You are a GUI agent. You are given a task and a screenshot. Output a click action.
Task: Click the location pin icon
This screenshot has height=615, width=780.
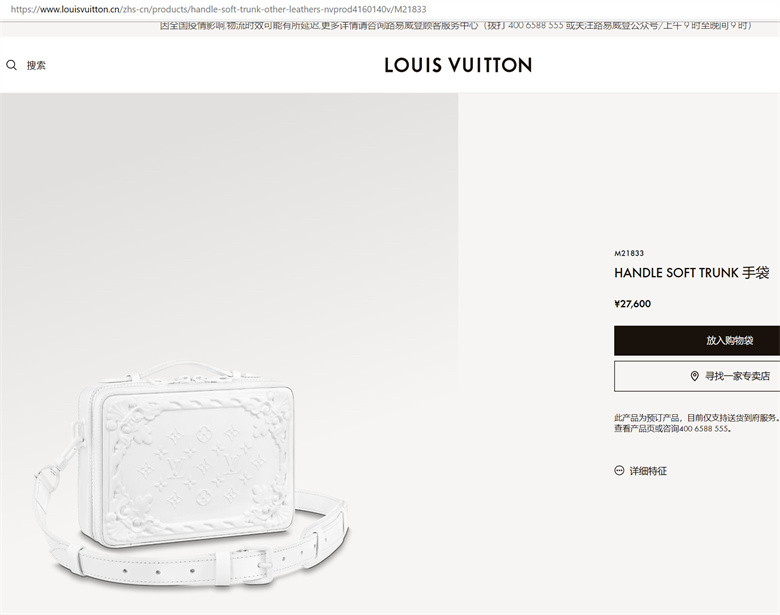695,376
